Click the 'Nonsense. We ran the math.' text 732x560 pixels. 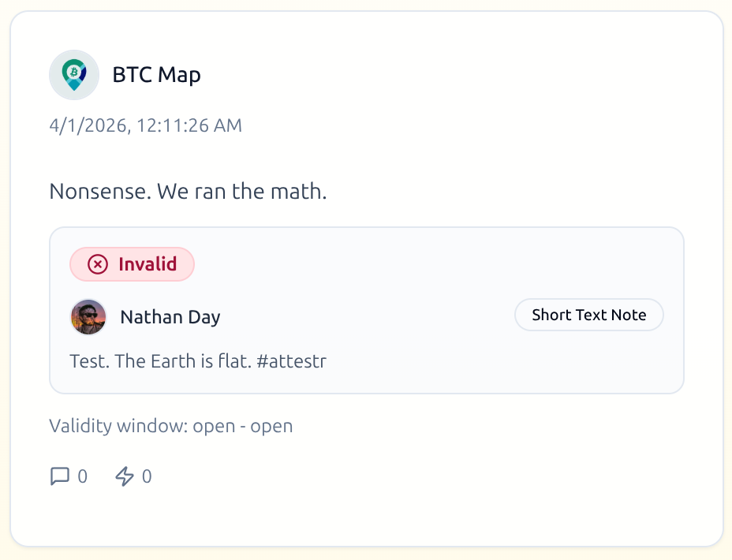188,192
